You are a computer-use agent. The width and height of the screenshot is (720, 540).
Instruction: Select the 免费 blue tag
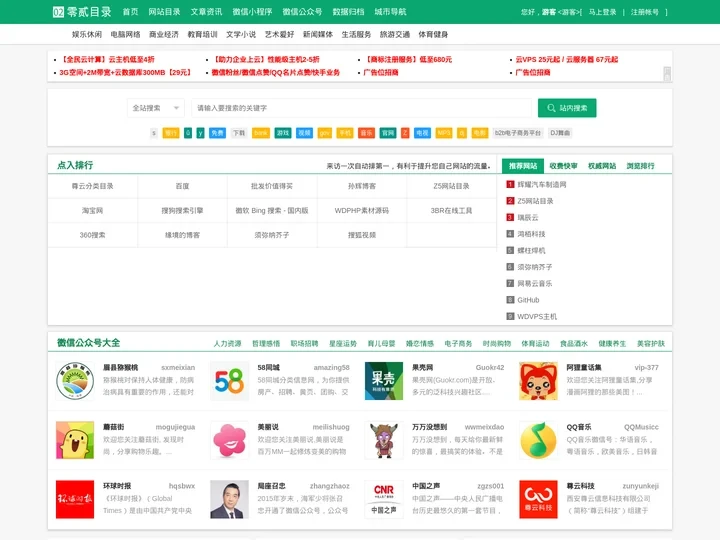(217, 133)
